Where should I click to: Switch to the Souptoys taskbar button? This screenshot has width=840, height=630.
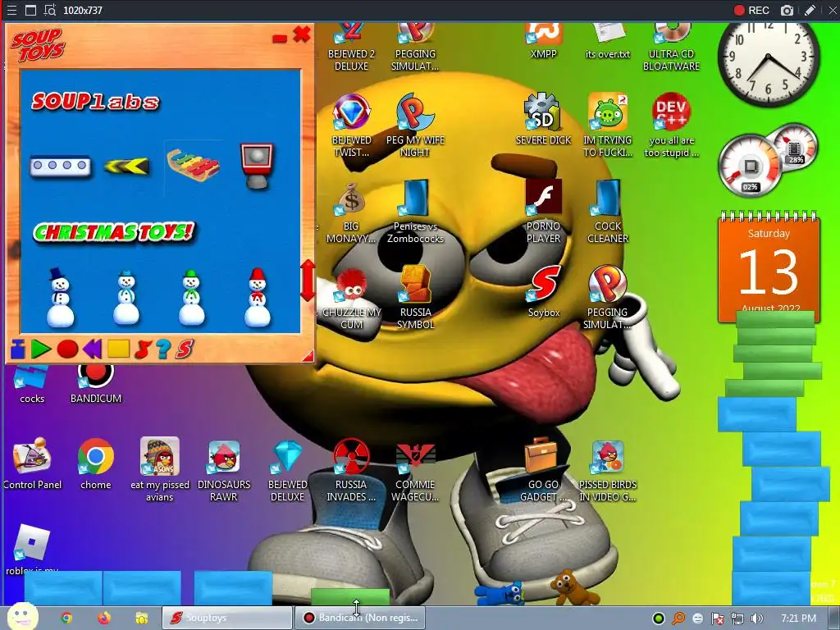coord(227,618)
